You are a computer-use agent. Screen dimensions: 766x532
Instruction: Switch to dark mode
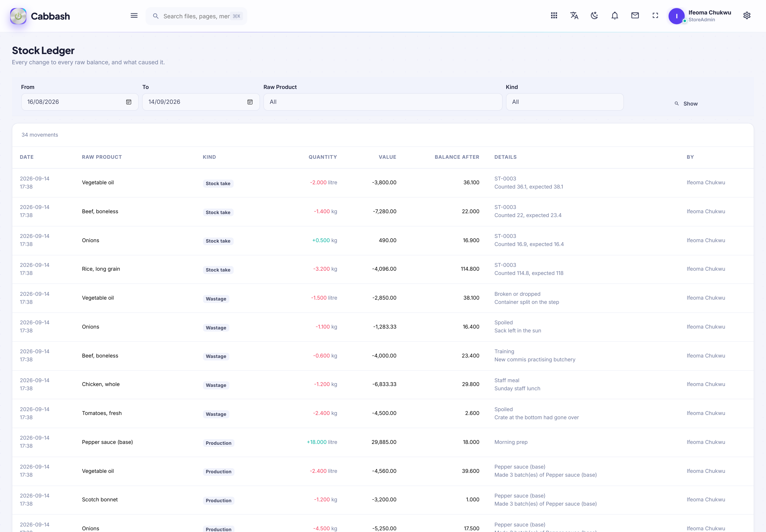[594, 16]
